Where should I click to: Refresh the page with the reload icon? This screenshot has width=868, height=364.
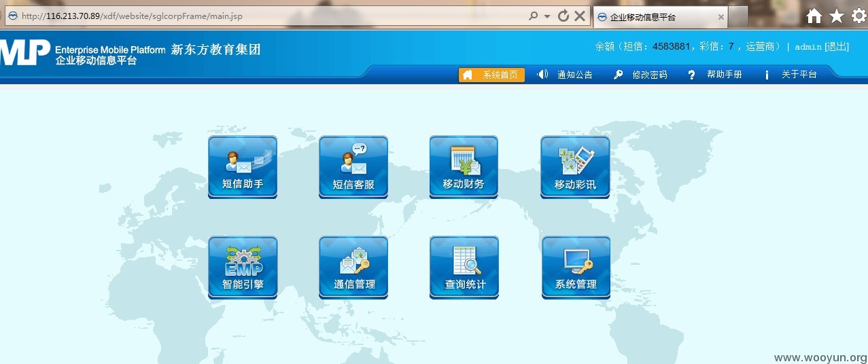click(x=563, y=16)
